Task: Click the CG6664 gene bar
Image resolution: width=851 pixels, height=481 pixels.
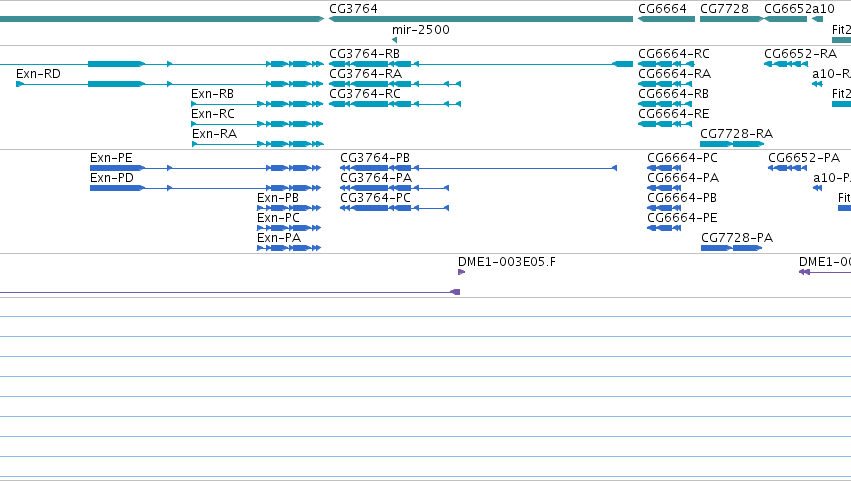Action: (x=666, y=19)
